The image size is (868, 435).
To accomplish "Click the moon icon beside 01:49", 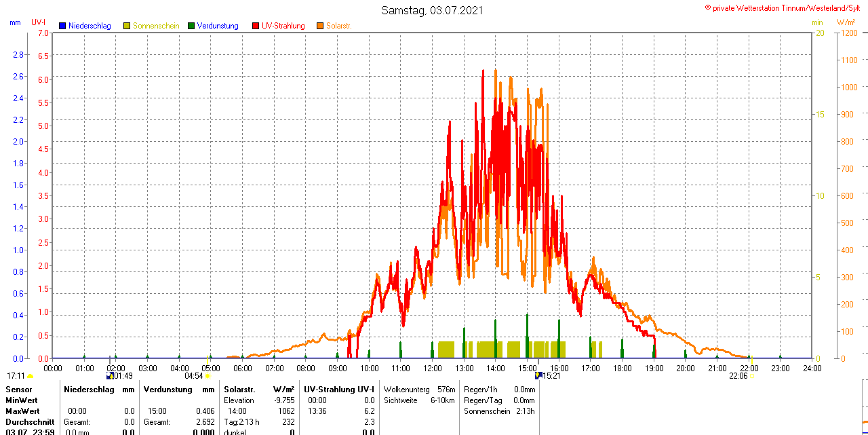I will (x=110, y=375).
